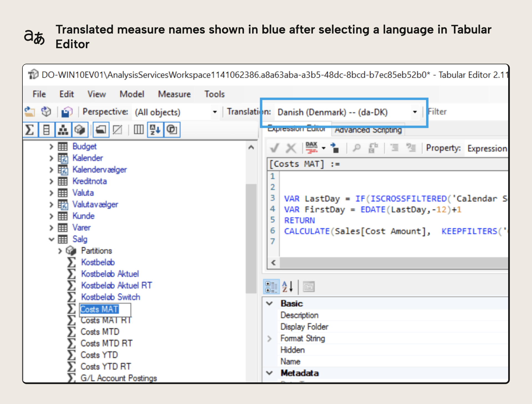This screenshot has width=532, height=404.
Task: Select the Kostbeløb measure
Action: tap(98, 262)
